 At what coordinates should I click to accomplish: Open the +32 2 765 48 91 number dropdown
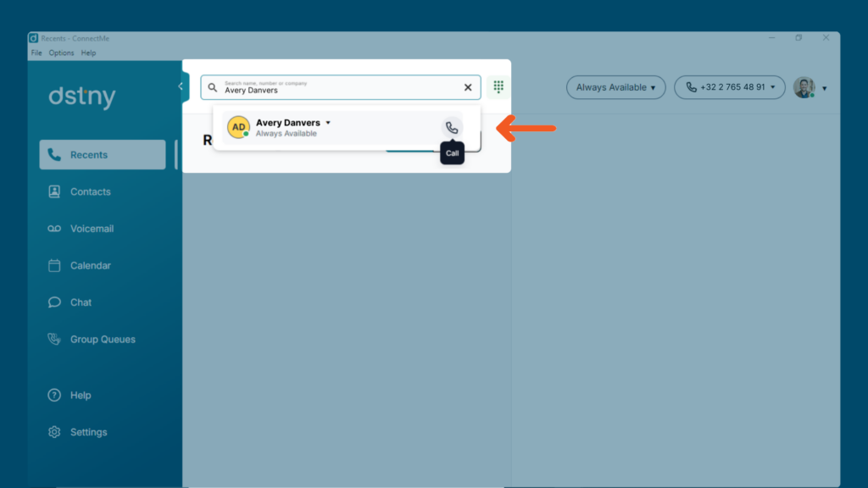(x=730, y=87)
